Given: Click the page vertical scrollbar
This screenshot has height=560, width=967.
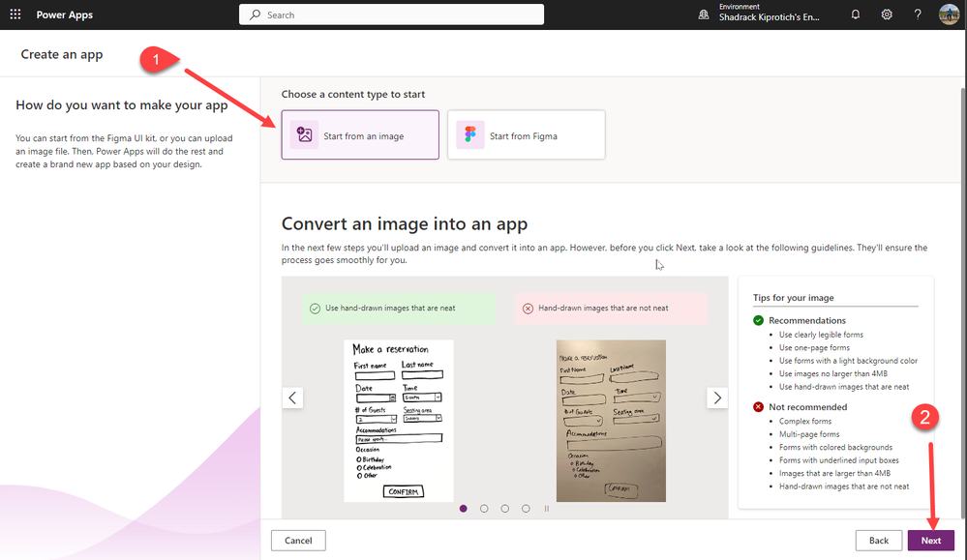Looking at the screenshot, I should (x=963, y=302).
